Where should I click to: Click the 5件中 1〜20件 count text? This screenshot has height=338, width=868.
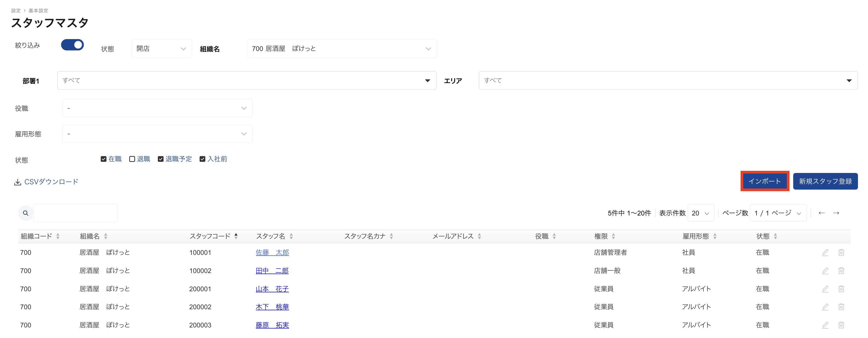point(629,213)
